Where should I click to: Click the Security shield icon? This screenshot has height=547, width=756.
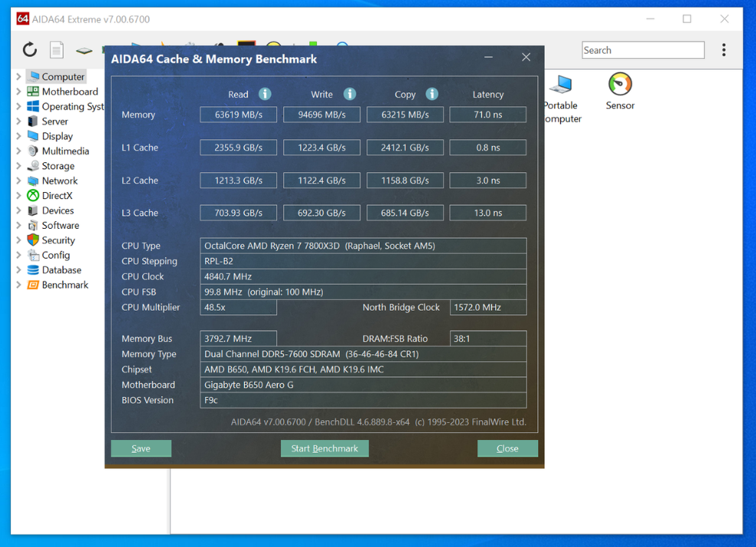(x=33, y=240)
